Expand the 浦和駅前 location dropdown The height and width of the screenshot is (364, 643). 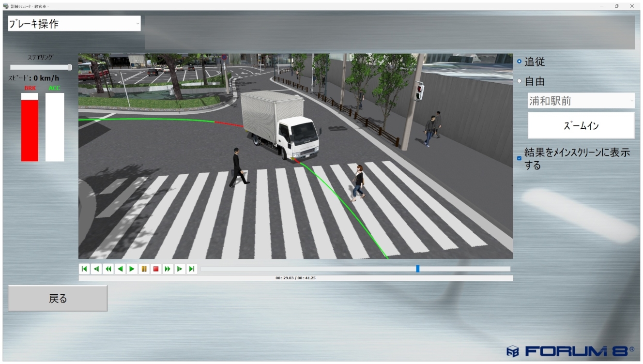point(581,101)
